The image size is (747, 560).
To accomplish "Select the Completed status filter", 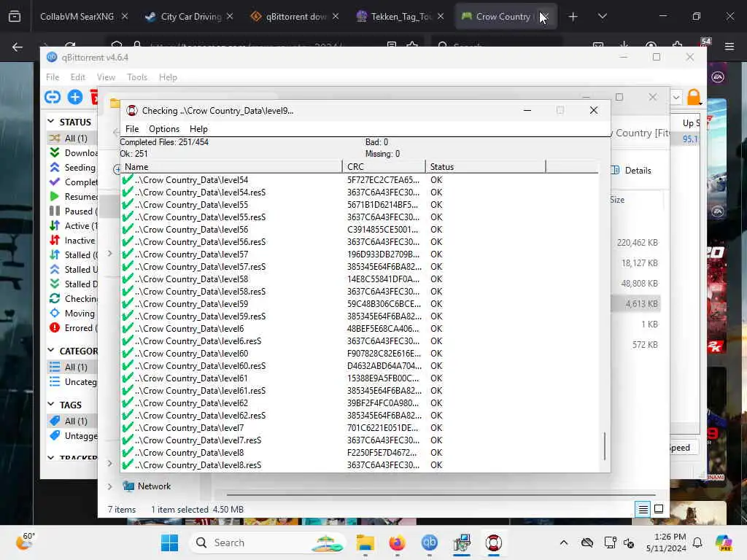I will (x=73, y=182).
